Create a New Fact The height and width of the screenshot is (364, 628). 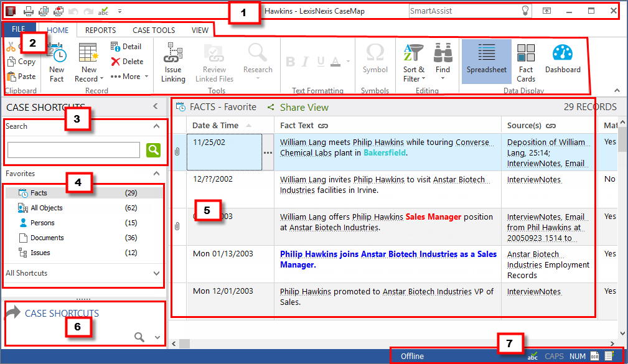pyautogui.click(x=57, y=62)
